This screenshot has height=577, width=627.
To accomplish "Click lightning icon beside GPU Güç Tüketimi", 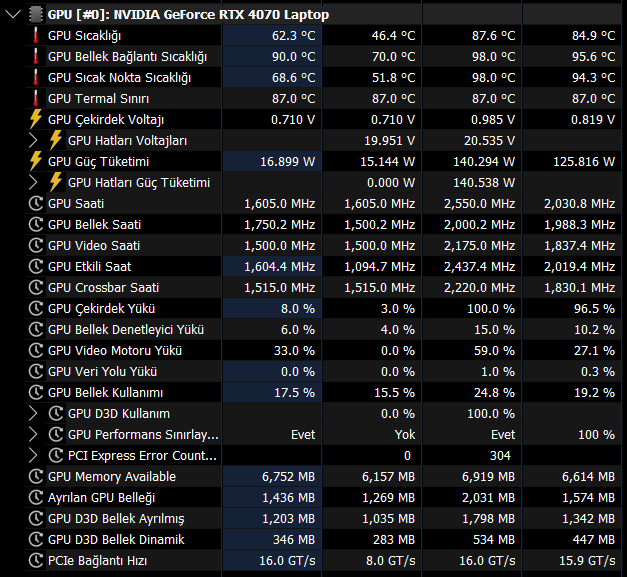I will 36,161.
